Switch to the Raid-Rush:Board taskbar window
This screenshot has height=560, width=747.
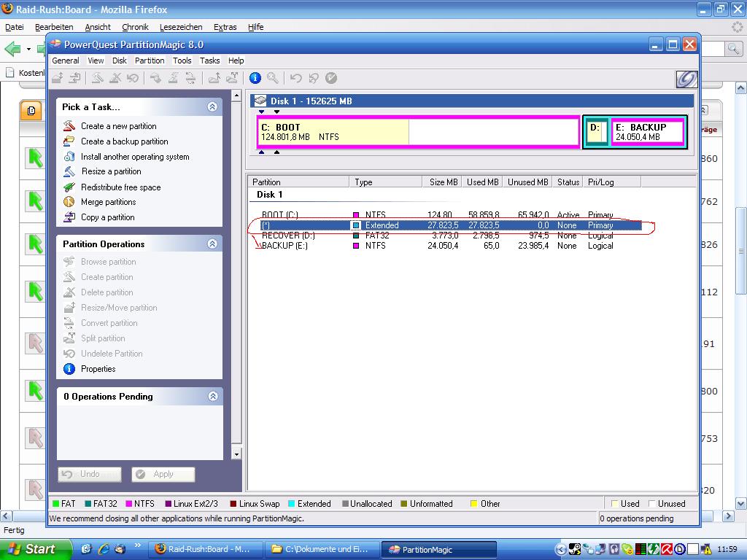point(206,550)
